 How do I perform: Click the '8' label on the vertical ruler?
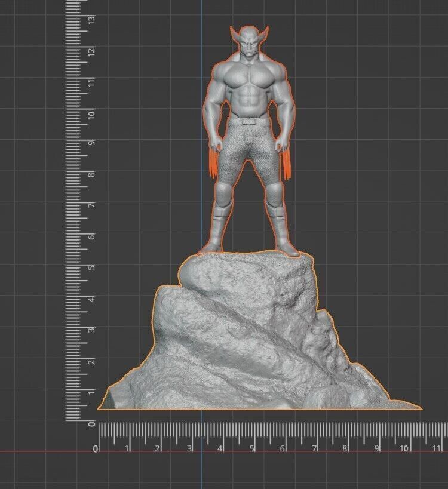tap(91, 174)
